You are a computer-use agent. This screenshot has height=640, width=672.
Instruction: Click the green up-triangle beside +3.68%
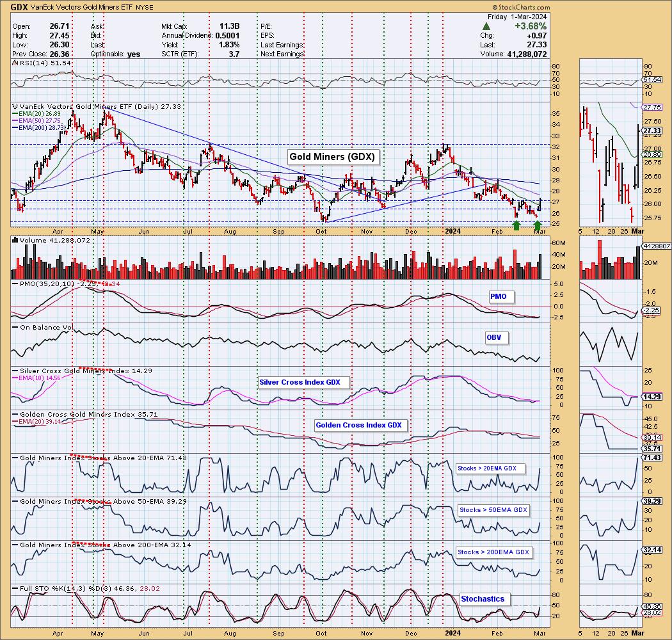click(x=486, y=27)
